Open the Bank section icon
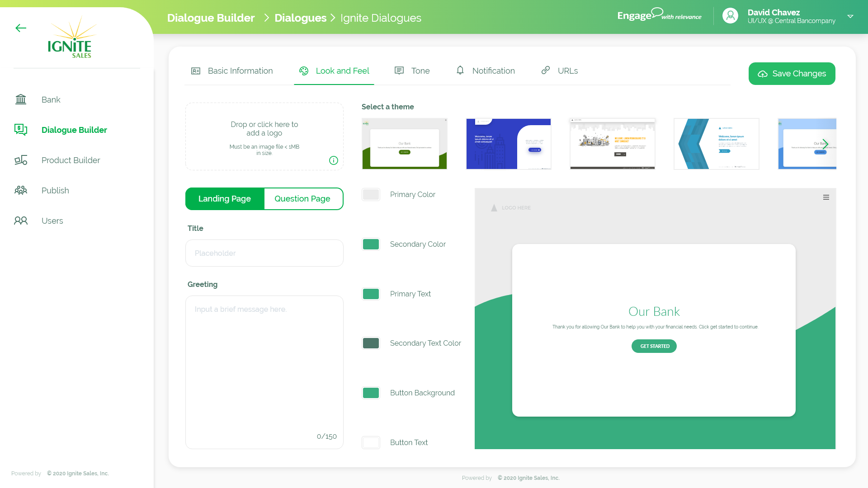Screen dimensions: 868x488 [x=21, y=99]
